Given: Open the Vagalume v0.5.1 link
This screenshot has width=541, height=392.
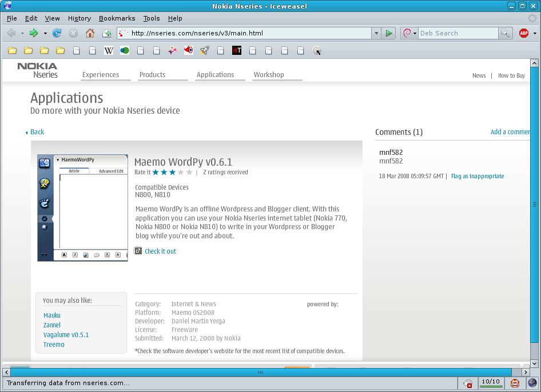Looking at the screenshot, I should 66,335.
